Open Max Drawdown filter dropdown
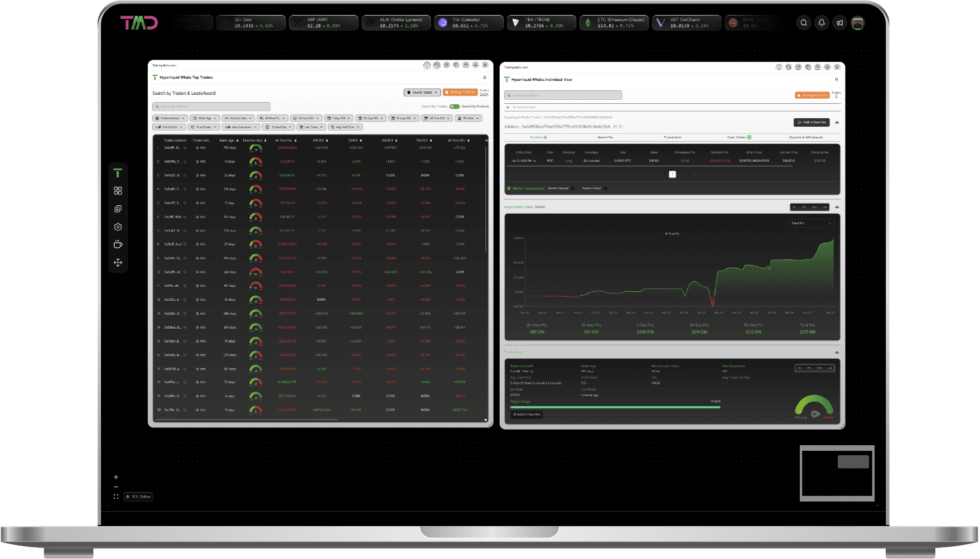The width and height of the screenshot is (980, 559). 242,127
